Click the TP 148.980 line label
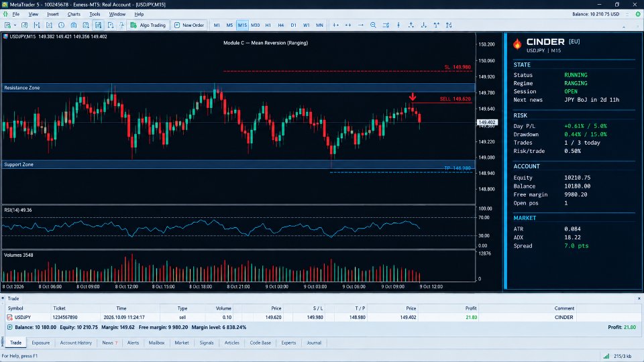Viewport: 644px width, 362px height. pos(458,168)
